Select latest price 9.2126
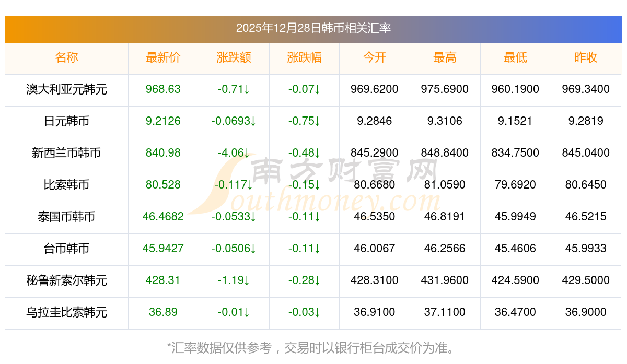Image resolution: width=627 pixels, height=364 pixels. tap(163, 121)
